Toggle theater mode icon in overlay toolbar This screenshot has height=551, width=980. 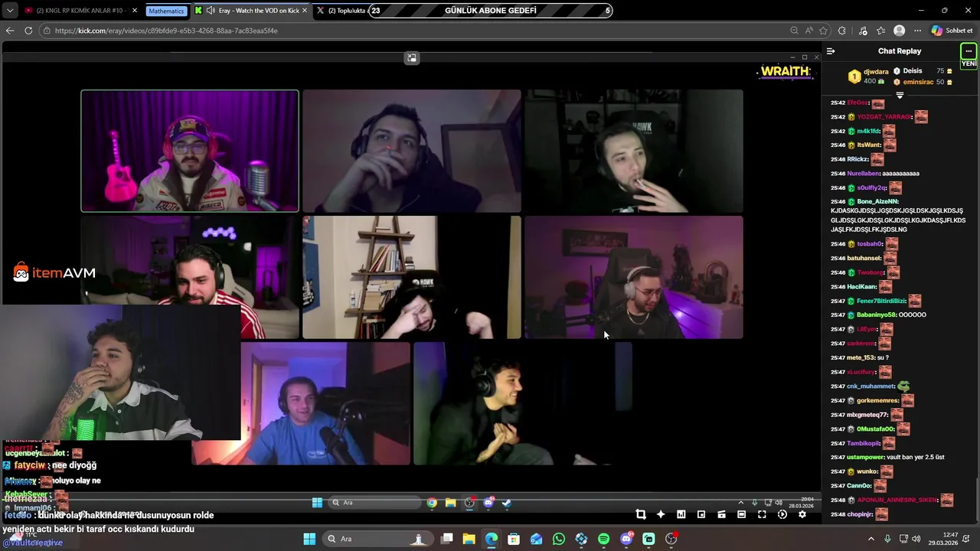741,514
